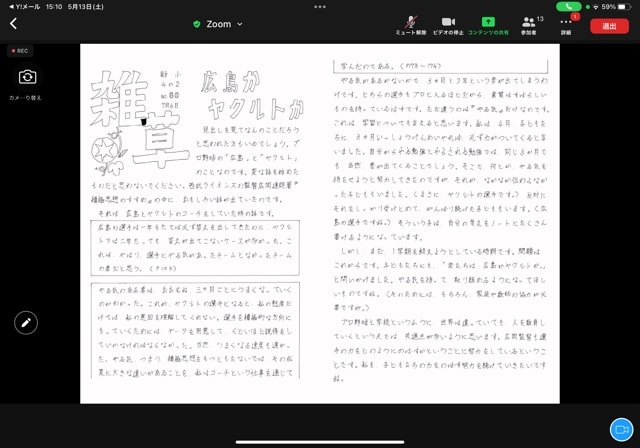
Task: Open the Zoom meeting info dropdown
Action: pyautogui.click(x=224, y=24)
